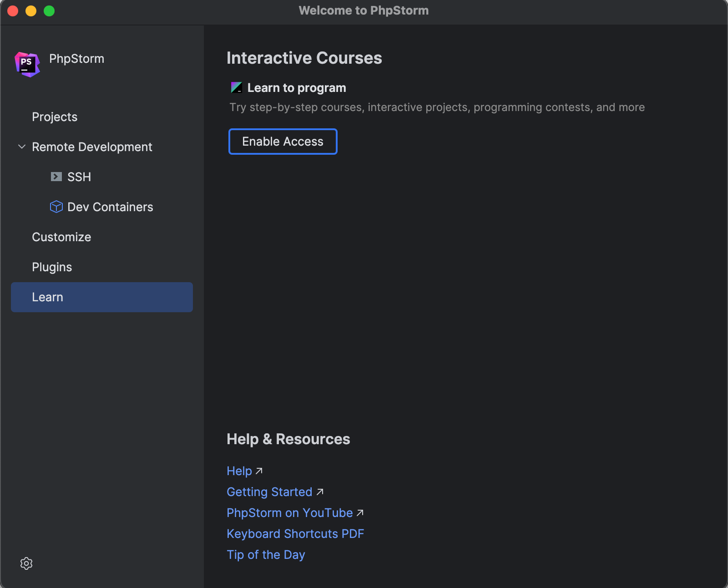
Task: Open the SSH remote development page
Action: click(102, 177)
